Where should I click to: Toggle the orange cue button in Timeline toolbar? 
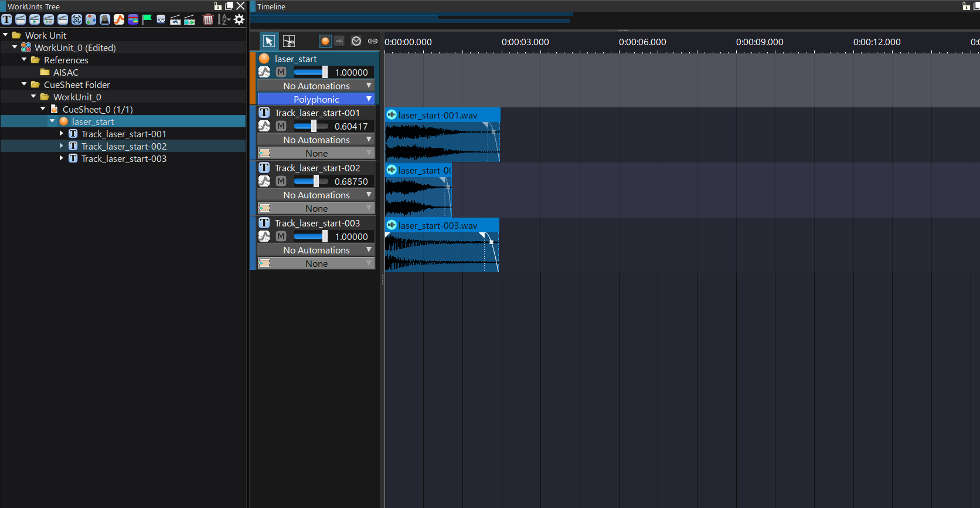pos(325,41)
